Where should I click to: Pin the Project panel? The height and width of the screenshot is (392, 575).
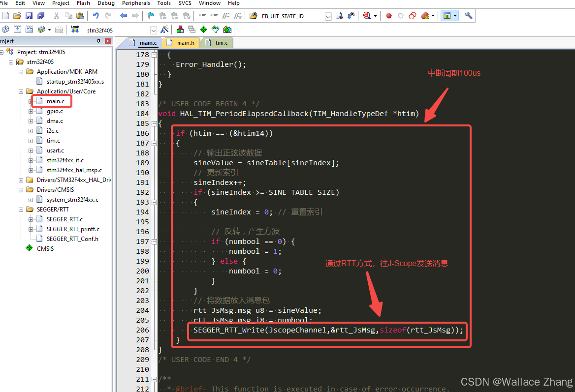click(98, 41)
